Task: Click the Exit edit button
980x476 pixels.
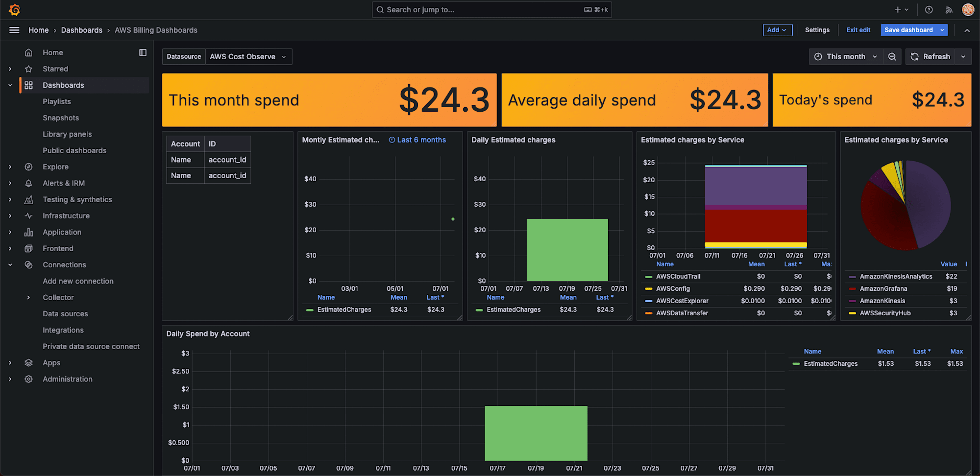Action: pyautogui.click(x=858, y=30)
